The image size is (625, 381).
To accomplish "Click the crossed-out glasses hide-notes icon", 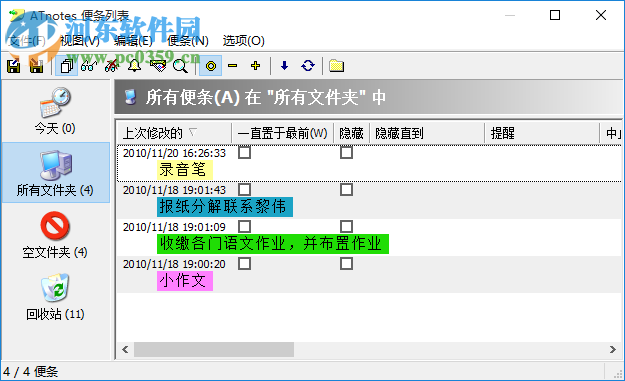I will pyautogui.click(x=112, y=66).
